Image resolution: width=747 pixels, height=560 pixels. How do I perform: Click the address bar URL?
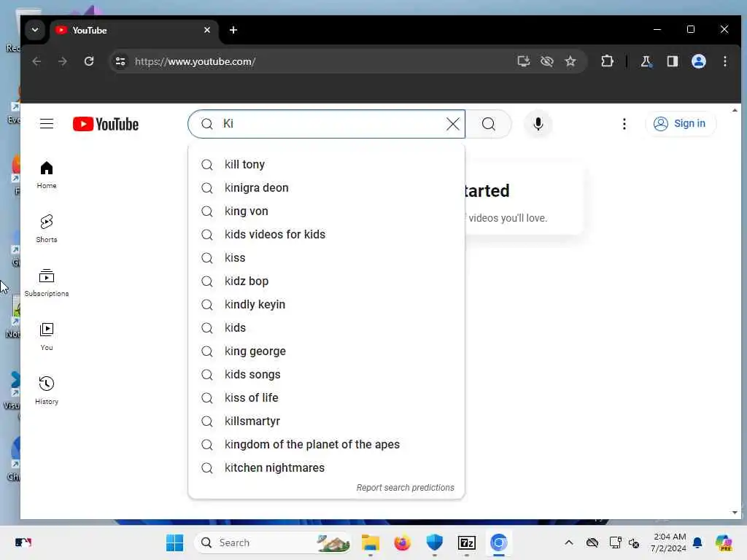point(196,61)
